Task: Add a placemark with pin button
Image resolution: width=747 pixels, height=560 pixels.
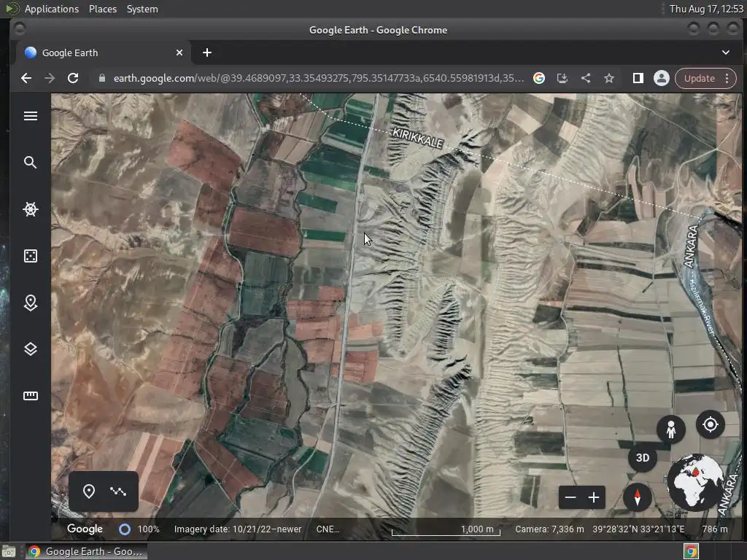Action: pyautogui.click(x=88, y=491)
